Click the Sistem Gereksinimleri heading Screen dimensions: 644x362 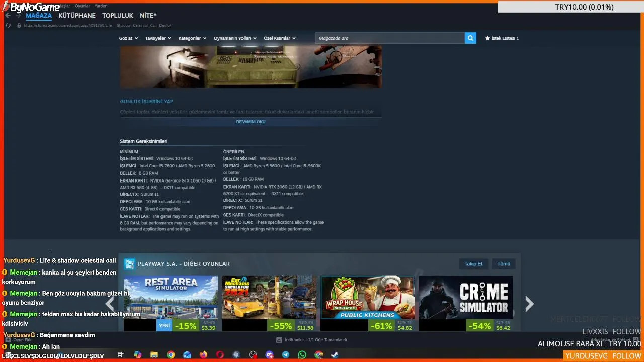click(x=143, y=141)
